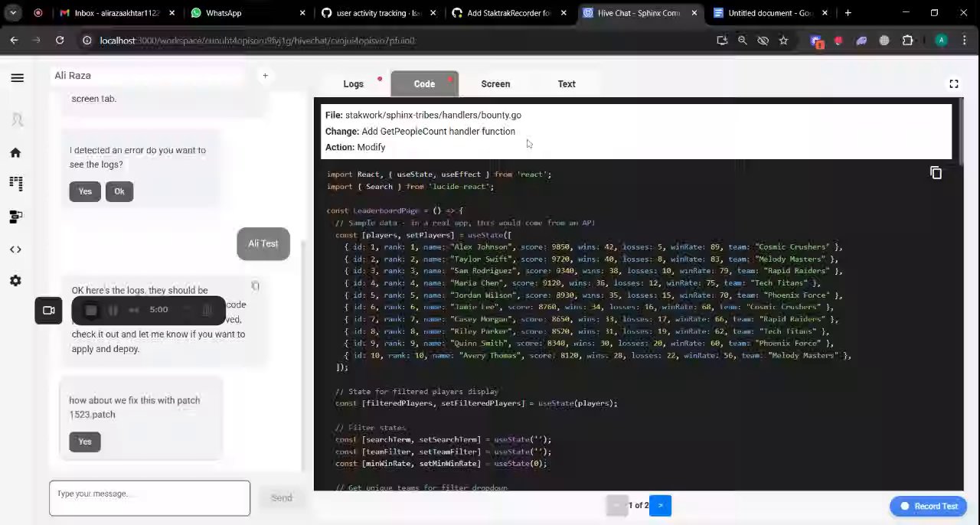
Task: Click the Ali Test chat bubble
Action: [x=263, y=244]
